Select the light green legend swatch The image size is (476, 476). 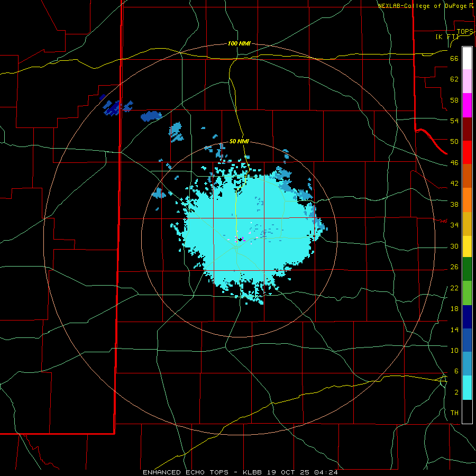pyautogui.click(x=467, y=293)
